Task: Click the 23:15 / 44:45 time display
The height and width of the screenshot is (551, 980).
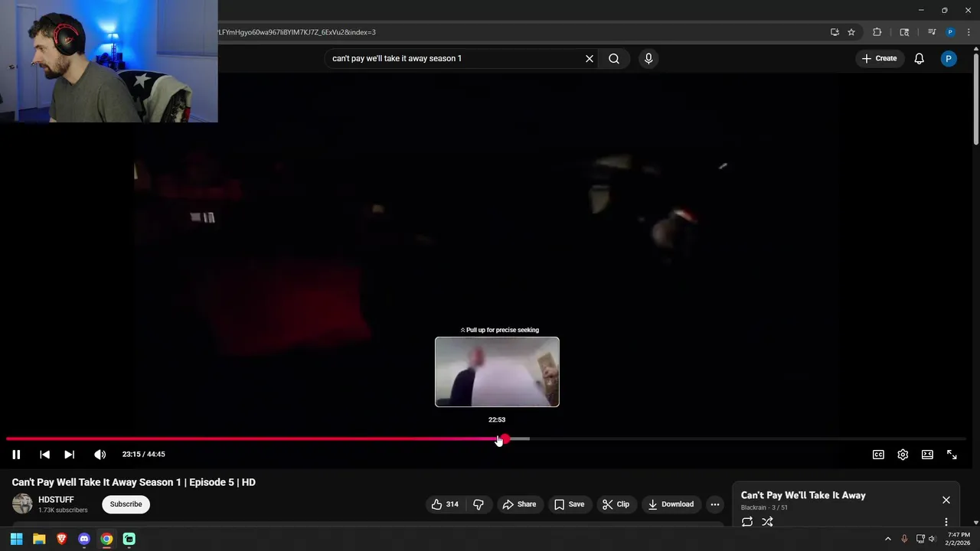Action: point(143,455)
